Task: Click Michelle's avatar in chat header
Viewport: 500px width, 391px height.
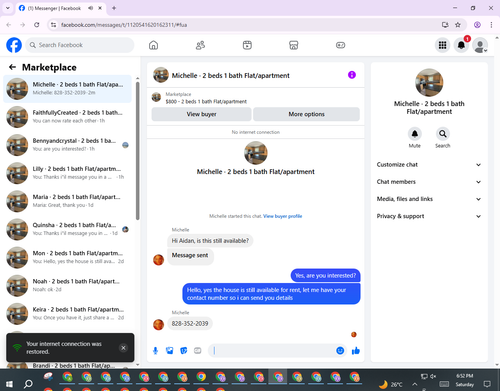Action: point(161,75)
